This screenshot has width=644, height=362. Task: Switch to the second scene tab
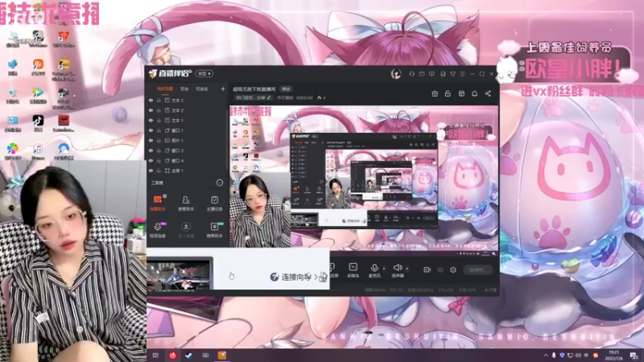pos(184,88)
